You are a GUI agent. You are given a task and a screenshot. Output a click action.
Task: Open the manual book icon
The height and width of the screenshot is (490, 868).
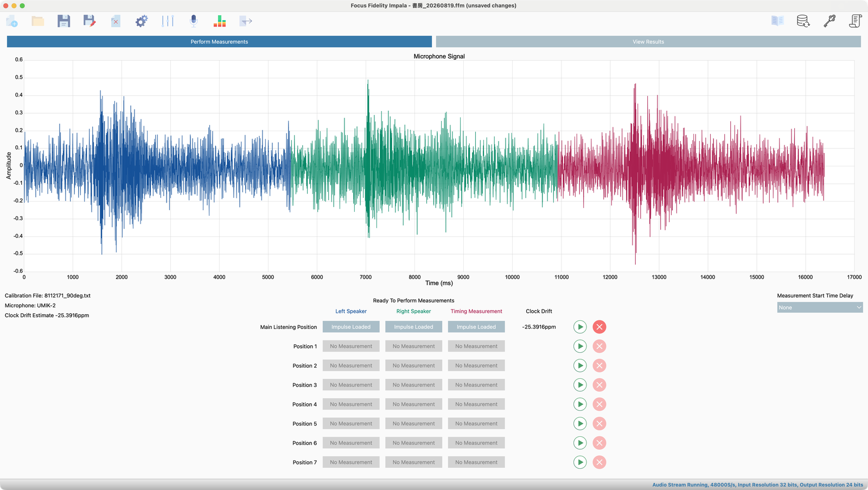pos(777,21)
